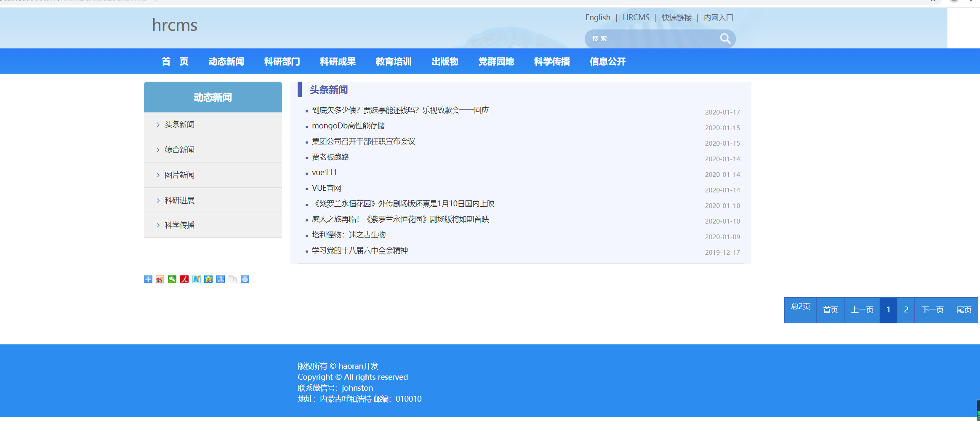980x421 pixels.
Task: Share this page to Sina Weibo
Action: coord(160,279)
